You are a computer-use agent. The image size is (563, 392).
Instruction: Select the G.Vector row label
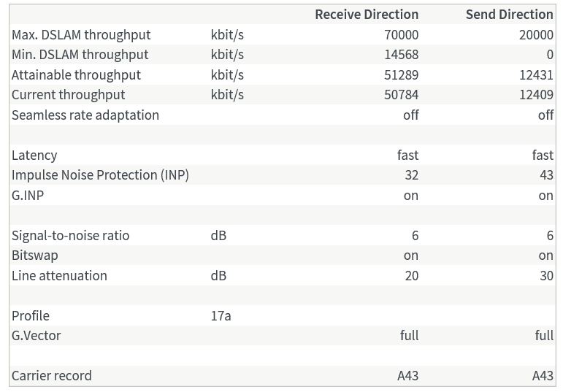pos(37,336)
